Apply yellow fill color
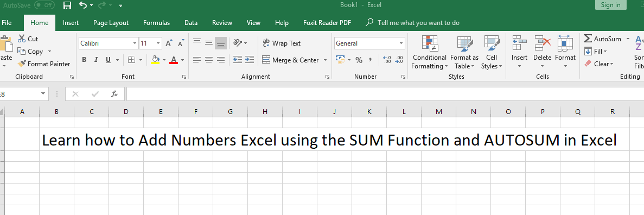 pos(155,60)
